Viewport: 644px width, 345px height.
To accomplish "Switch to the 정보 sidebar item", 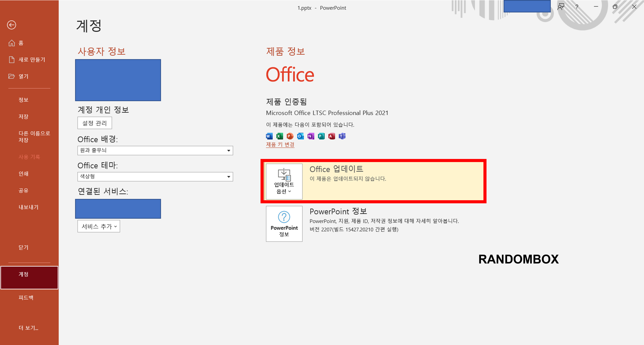I will click(23, 100).
